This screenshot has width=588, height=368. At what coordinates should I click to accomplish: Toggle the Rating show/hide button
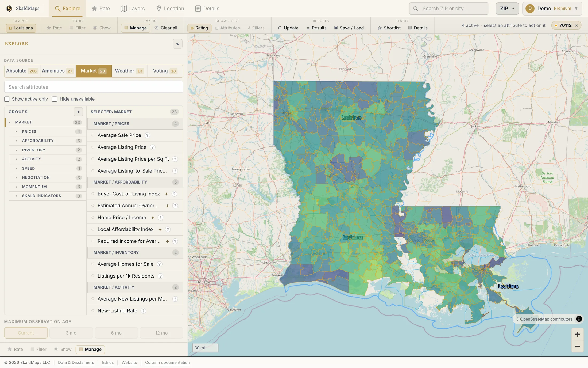pos(199,28)
